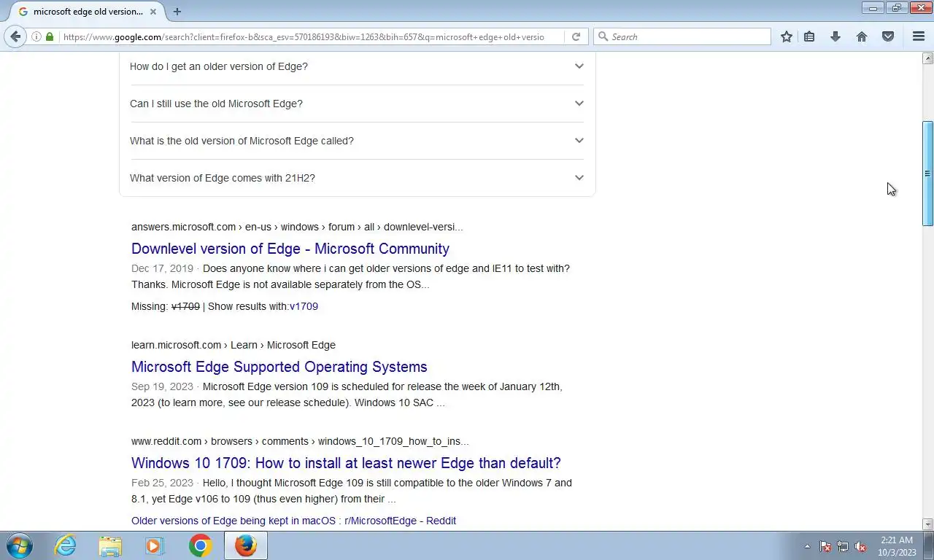Open Windows 10 1709 Reddit result
This screenshot has width=934, height=560.
coord(346,463)
